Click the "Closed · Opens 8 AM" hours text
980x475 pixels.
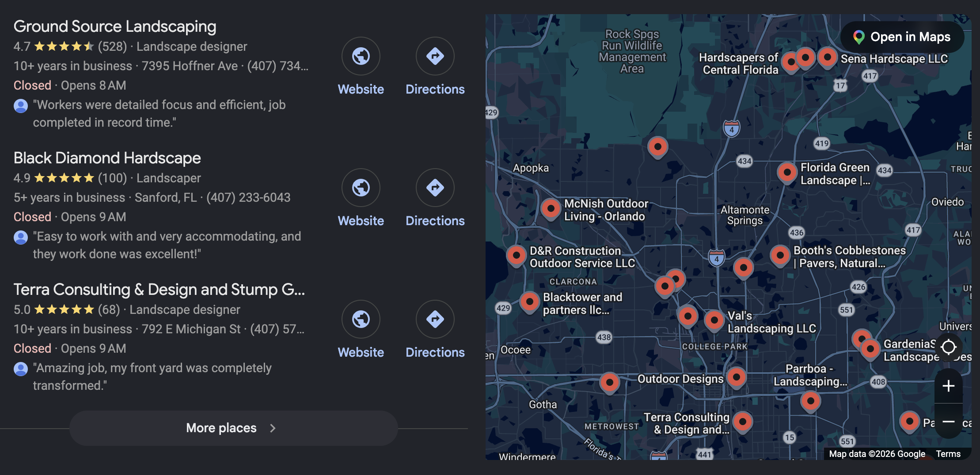[70, 85]
